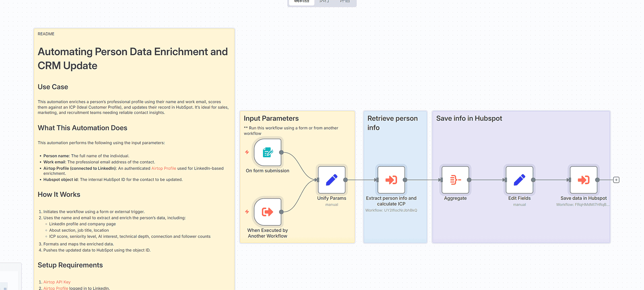Open the Airtop API Key link

pyautogui.click(x=57, y=282)
